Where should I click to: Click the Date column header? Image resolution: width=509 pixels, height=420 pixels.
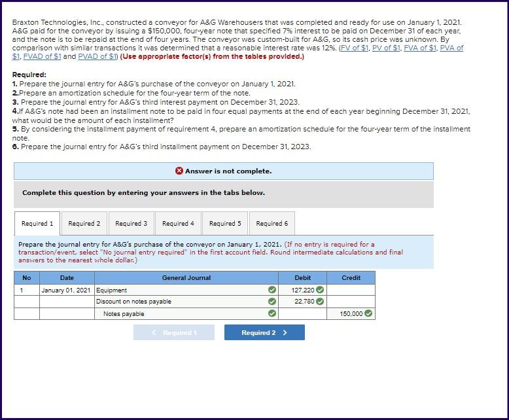67,278
